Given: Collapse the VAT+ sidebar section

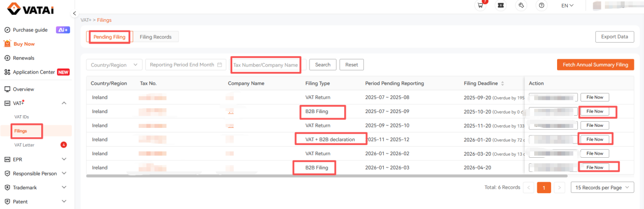Looking at the screenshot, I should pos(64,103).
